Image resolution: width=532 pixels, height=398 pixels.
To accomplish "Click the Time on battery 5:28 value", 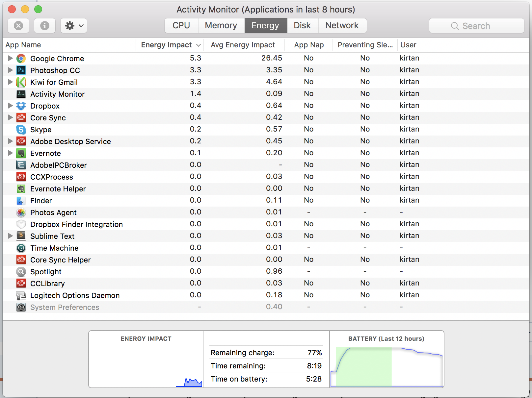I will [314, 379].
